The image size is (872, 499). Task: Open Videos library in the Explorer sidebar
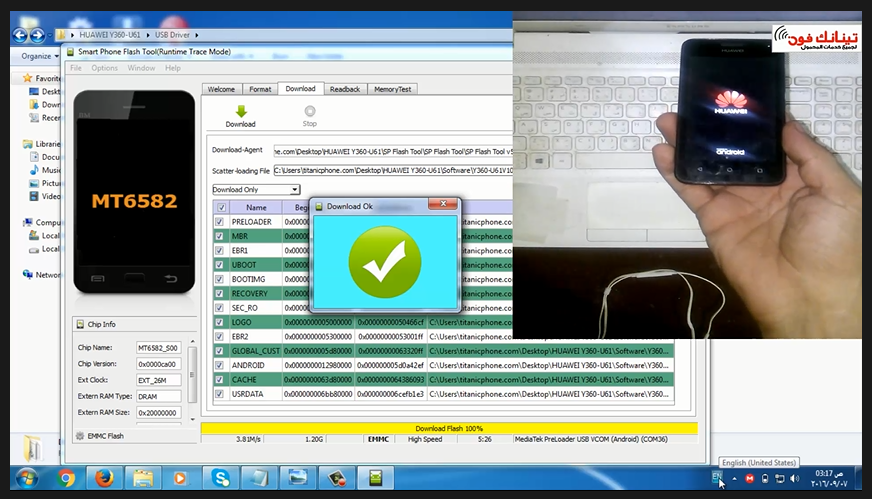point(44,196)
